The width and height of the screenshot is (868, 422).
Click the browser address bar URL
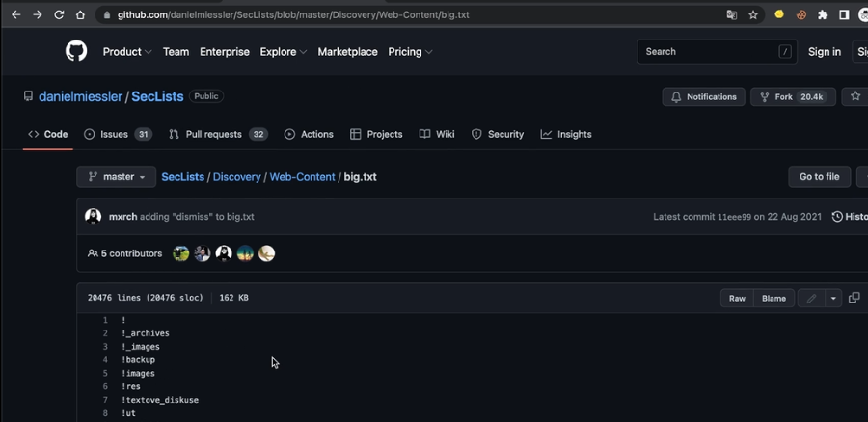[293, 14]
